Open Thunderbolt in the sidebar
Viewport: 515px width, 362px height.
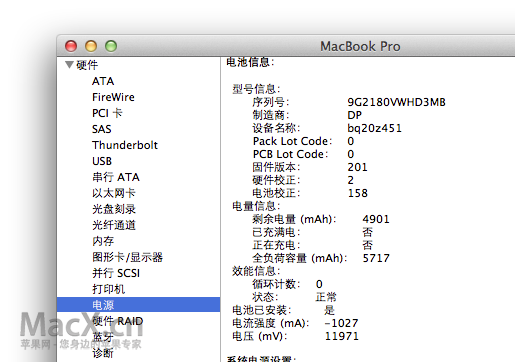click(125, 145)
